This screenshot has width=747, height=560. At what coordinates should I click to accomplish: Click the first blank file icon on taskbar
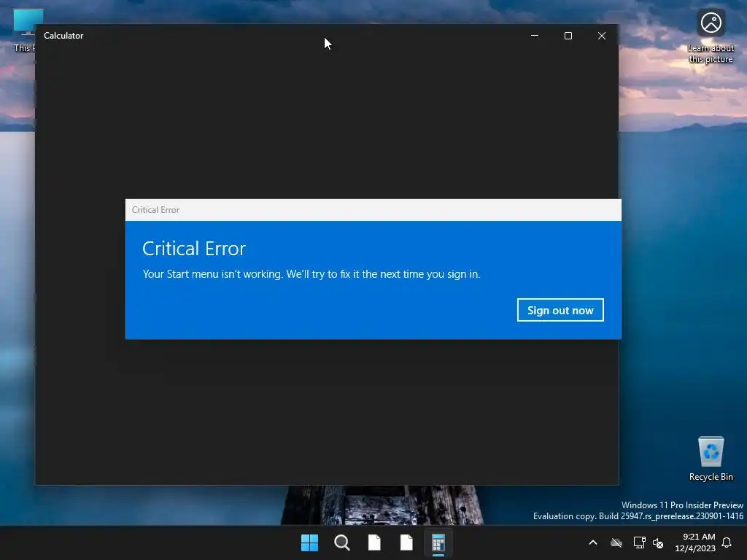pyautogui.click(x=374, y=542)
